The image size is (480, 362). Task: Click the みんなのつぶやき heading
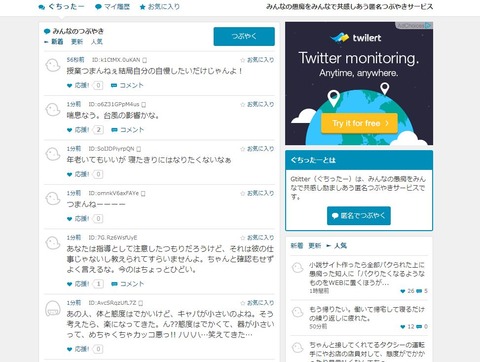[x=74, y=31]
